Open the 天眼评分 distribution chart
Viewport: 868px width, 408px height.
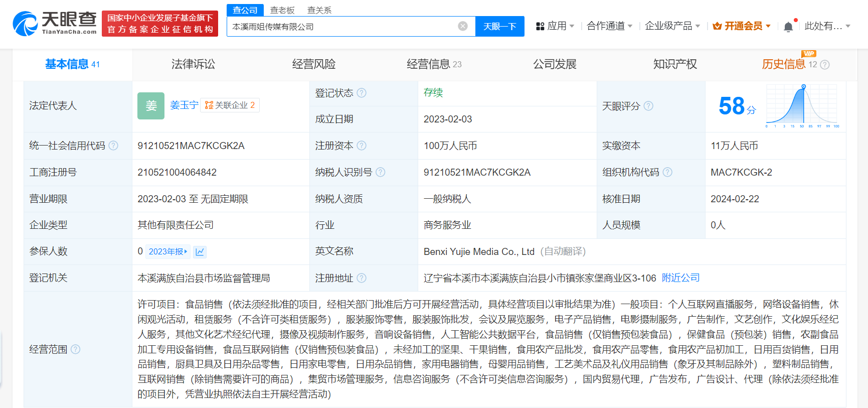pyautogui.click(x=802, y=105)
